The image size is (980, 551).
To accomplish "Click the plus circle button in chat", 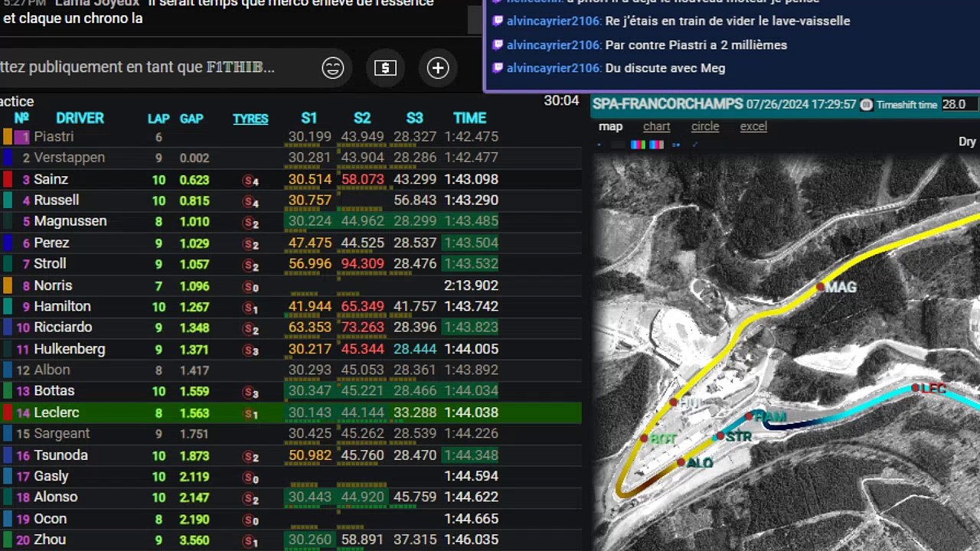I will (x=438, y=68).
